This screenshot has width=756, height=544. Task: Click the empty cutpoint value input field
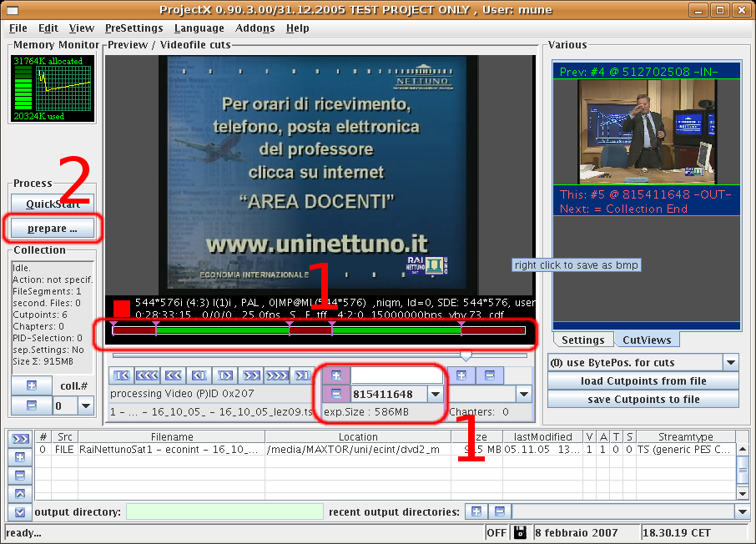click(x=396, y=375)
